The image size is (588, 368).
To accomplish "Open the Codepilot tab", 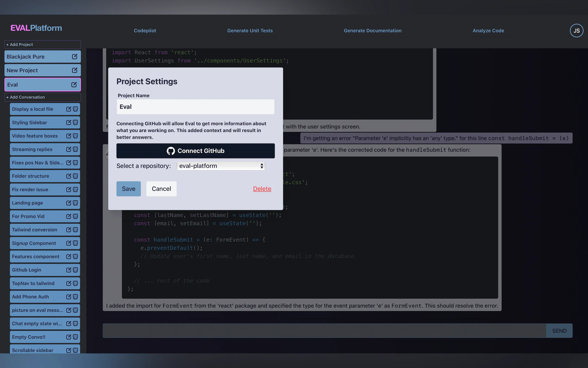I will click(145, 31).
